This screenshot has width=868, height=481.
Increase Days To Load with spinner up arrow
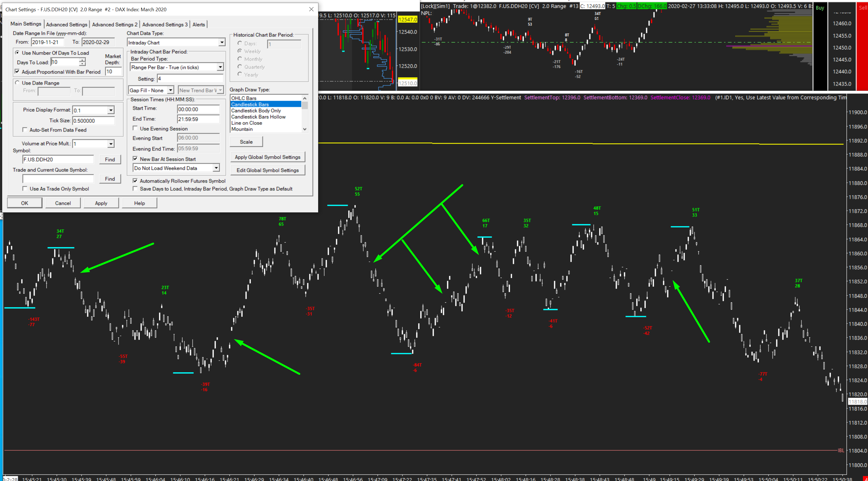point(82,60)
